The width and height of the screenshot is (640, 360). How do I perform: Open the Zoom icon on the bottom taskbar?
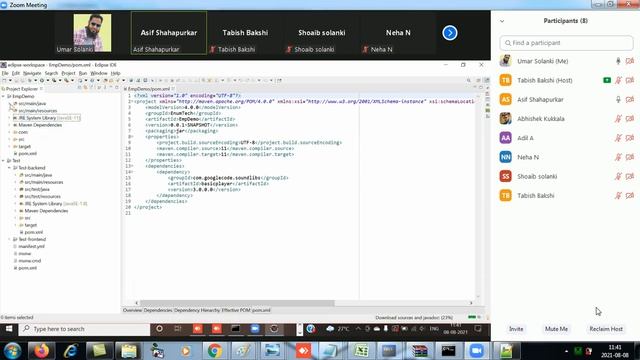click(476, 351)
